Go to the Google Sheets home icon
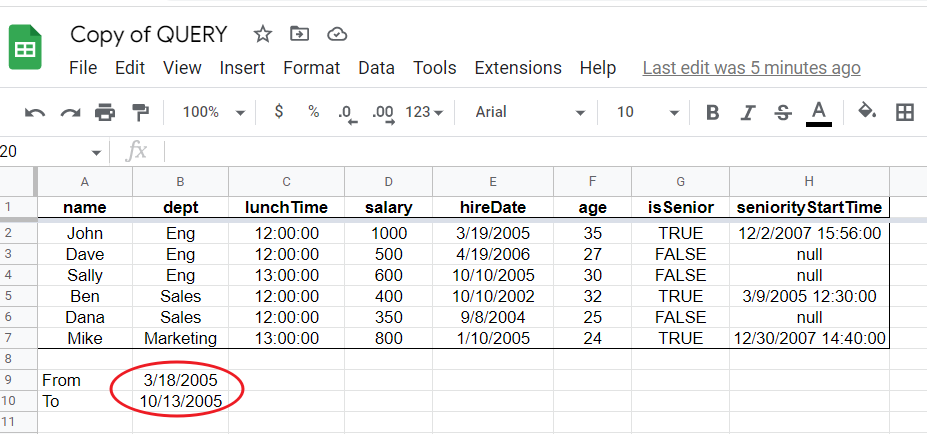Image resolution: width=927 pixels, height=434 pixels. (25, 48)
